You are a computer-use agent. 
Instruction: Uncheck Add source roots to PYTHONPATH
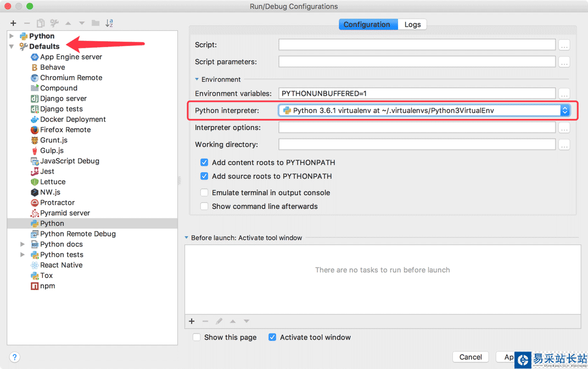coord(204,176)
